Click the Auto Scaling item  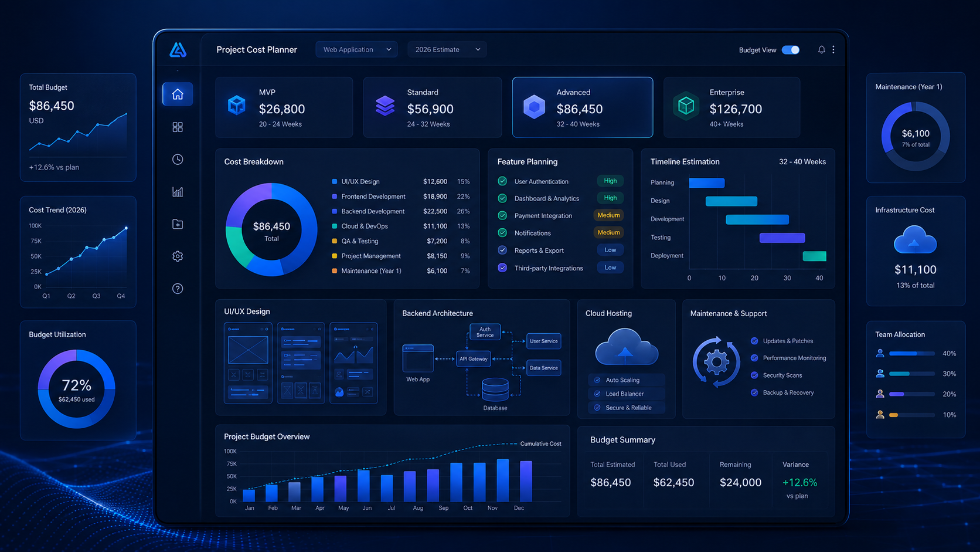pyautogui.click(x=626, y=380)
